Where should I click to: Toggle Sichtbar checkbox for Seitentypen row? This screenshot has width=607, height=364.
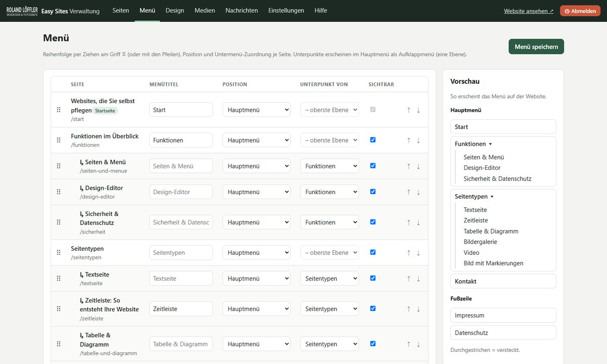pyautogui.click(x=373, y=252)
